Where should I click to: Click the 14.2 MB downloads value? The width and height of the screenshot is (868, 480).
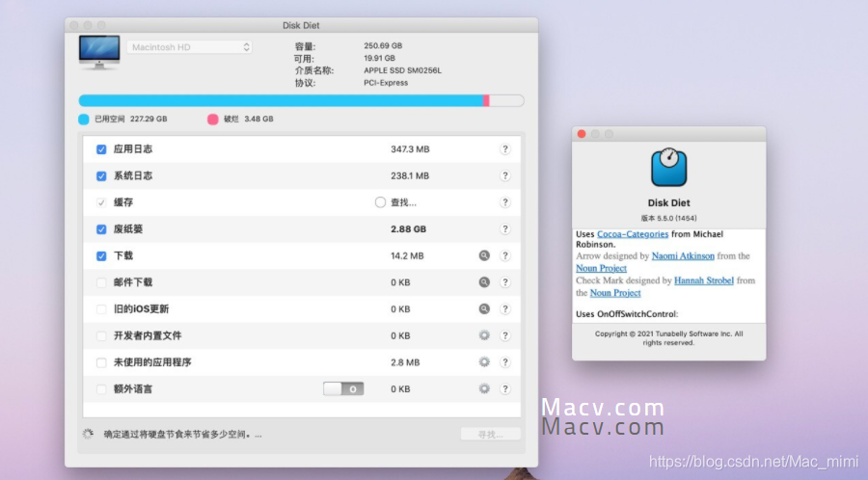[407, 256]
